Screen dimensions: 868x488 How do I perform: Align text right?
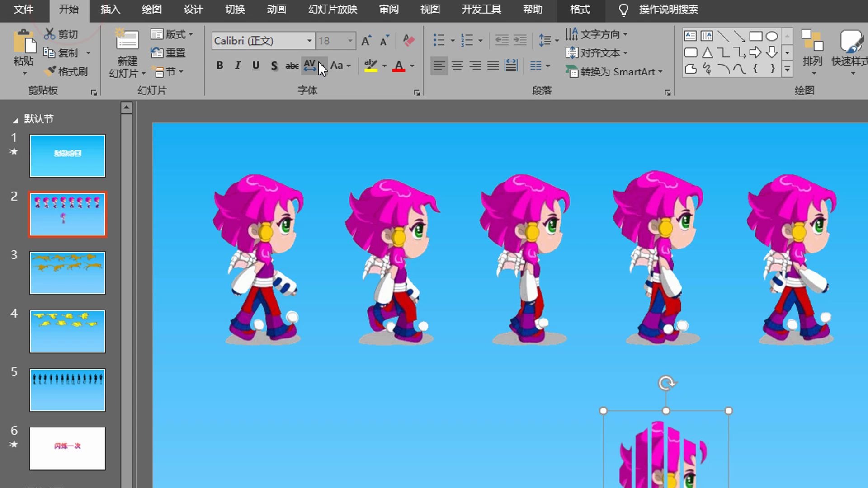[475, 66]
